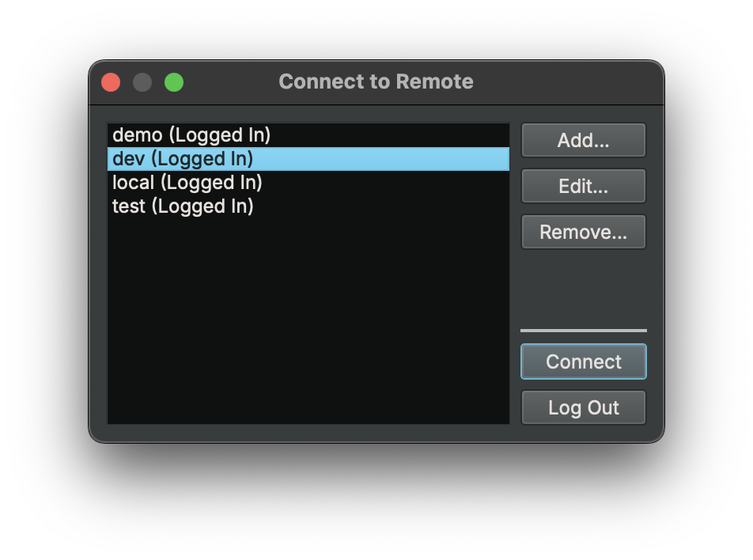Click the remotes list panel
753x560 pixels.
point(308,277)
